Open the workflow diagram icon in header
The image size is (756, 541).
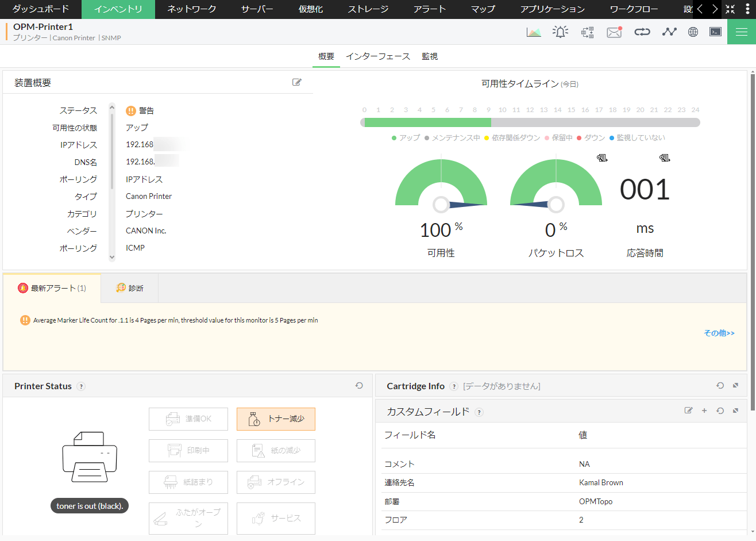pyautogui.click(x=587, y=32)
